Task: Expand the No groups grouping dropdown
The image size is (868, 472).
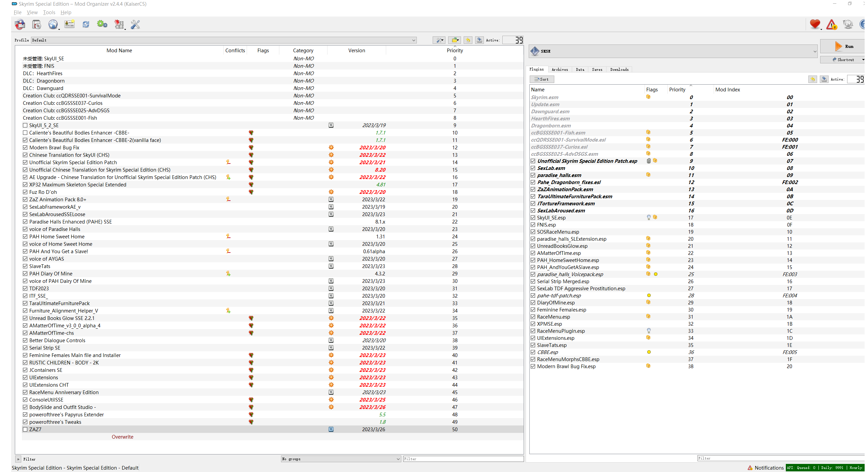Action: (x=397, y=459)
